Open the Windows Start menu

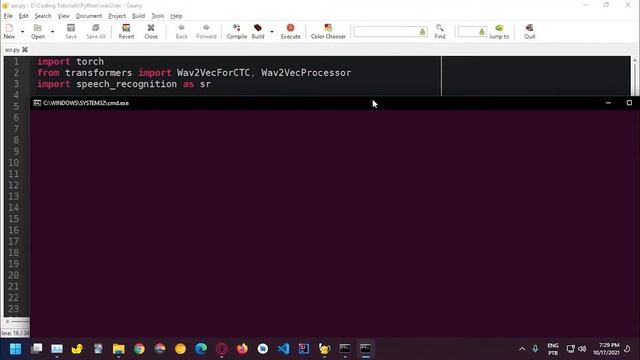(16, 349)
